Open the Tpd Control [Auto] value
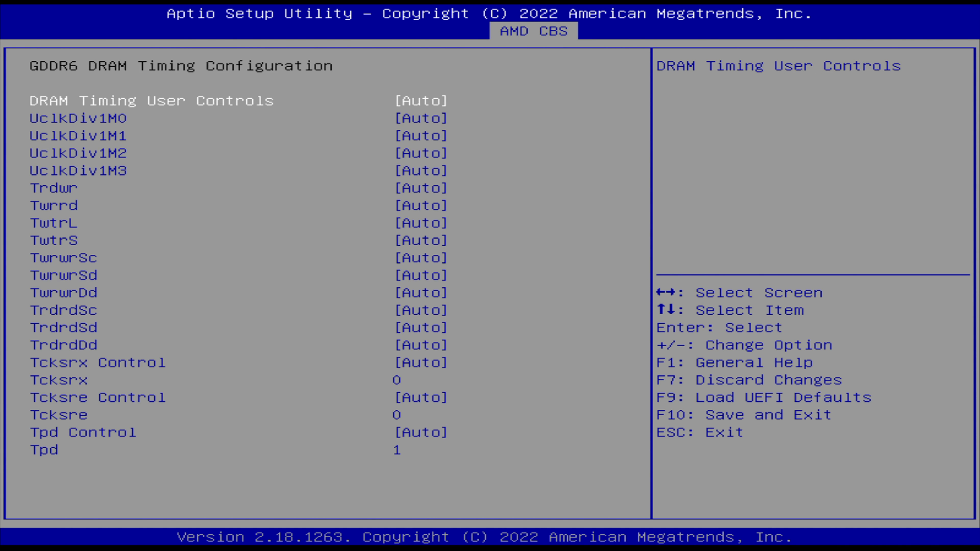The image size is (980, 551). tap(421, 433)
